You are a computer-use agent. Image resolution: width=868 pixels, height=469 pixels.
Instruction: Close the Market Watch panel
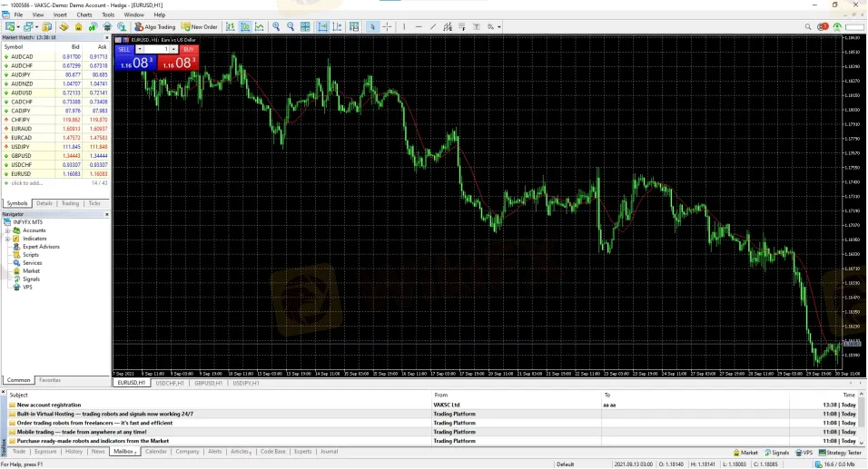107,37
